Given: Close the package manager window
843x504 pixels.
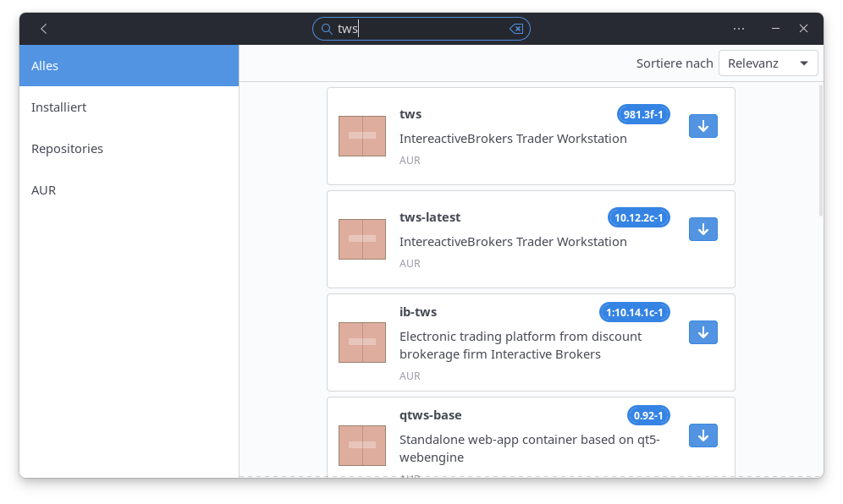Looking at the screenshot, I should 803,29.
